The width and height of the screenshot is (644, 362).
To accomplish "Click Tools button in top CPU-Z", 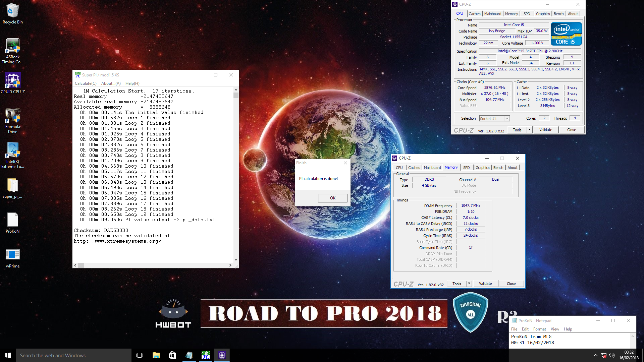I will point(517,130).
